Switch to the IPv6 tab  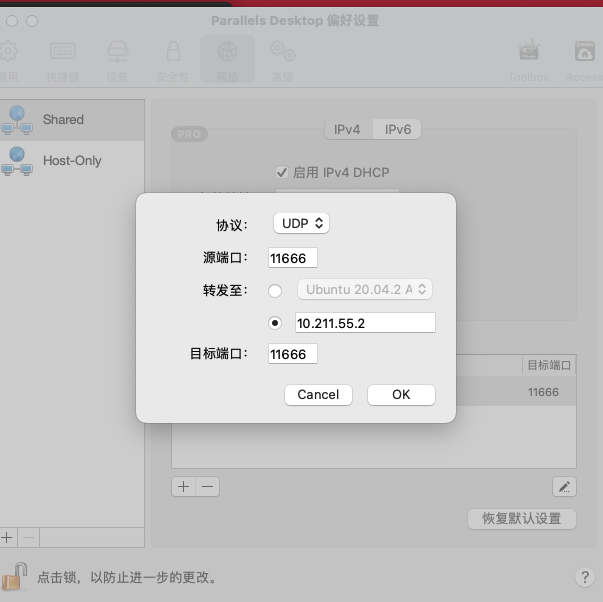(397, 129)
